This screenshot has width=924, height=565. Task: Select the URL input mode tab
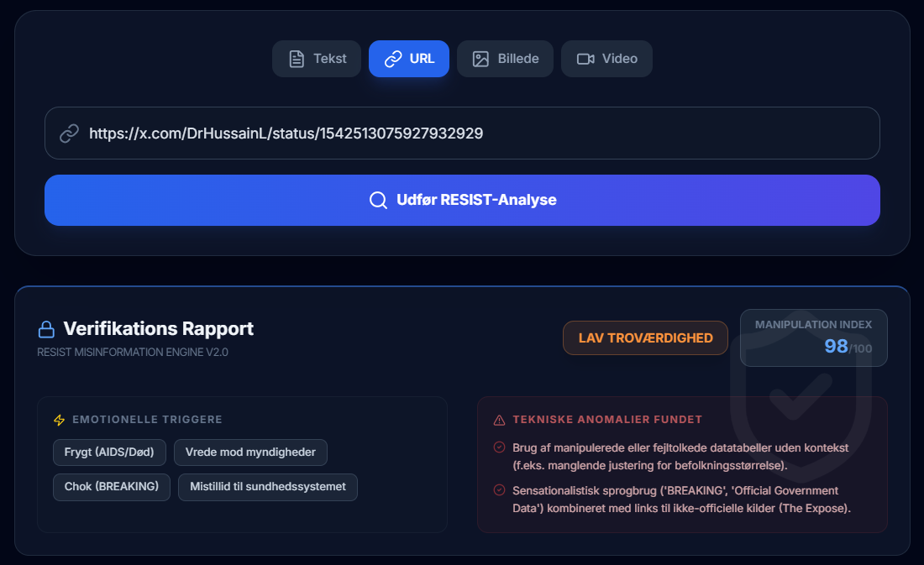click(x=409, y=59)
